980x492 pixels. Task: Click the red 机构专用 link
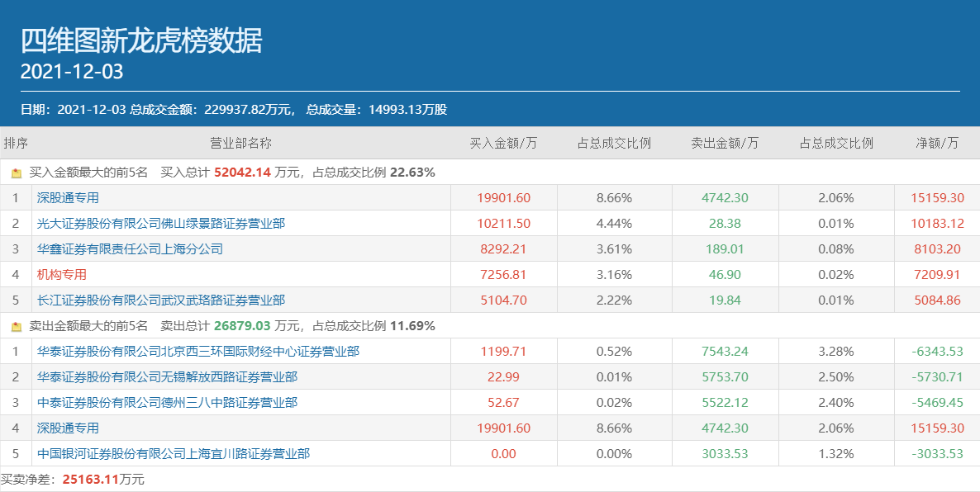(62, 275)
